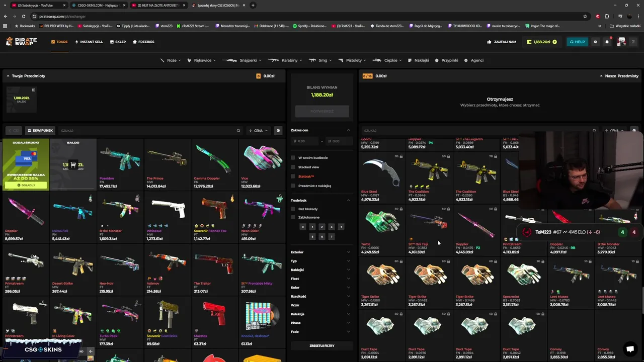
Task: Click the EKWIPUNEK button
Action: pyautogui.click(x=40, y=131)
